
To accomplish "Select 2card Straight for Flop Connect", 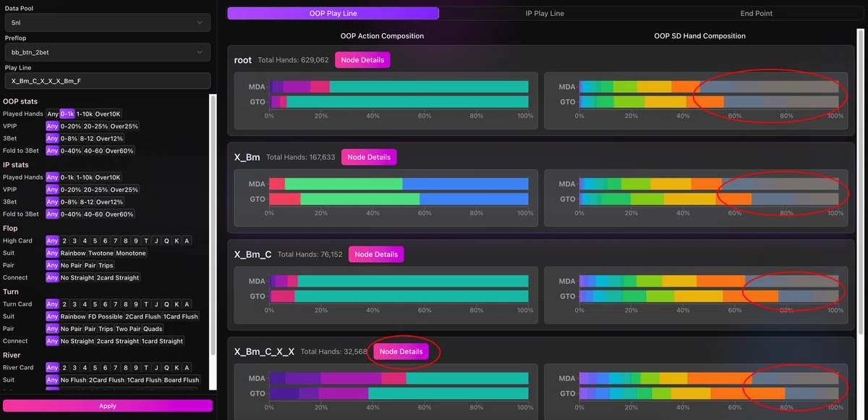I will tap(118, 278).
